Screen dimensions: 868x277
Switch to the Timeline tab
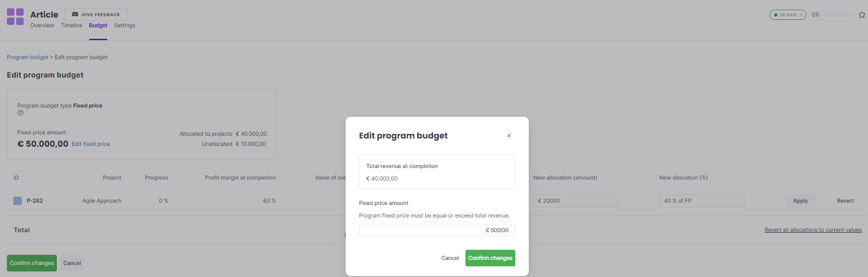tap(72, 25)
